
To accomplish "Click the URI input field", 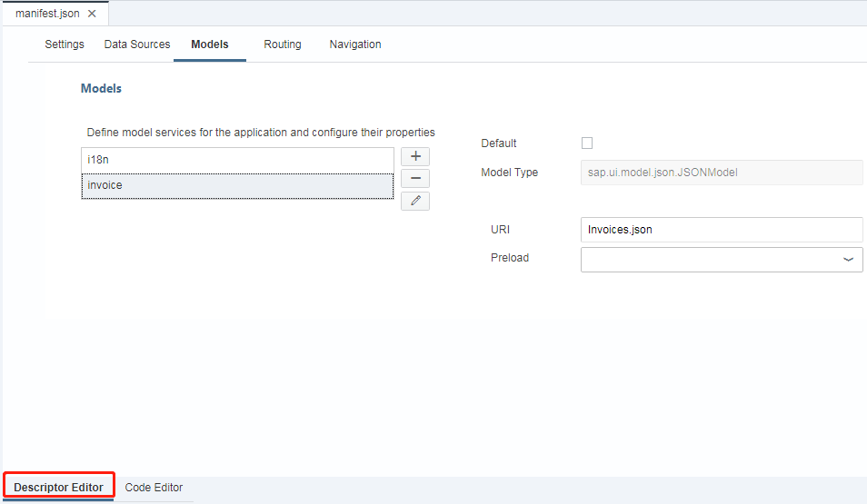I will click(x=721, y=230).
